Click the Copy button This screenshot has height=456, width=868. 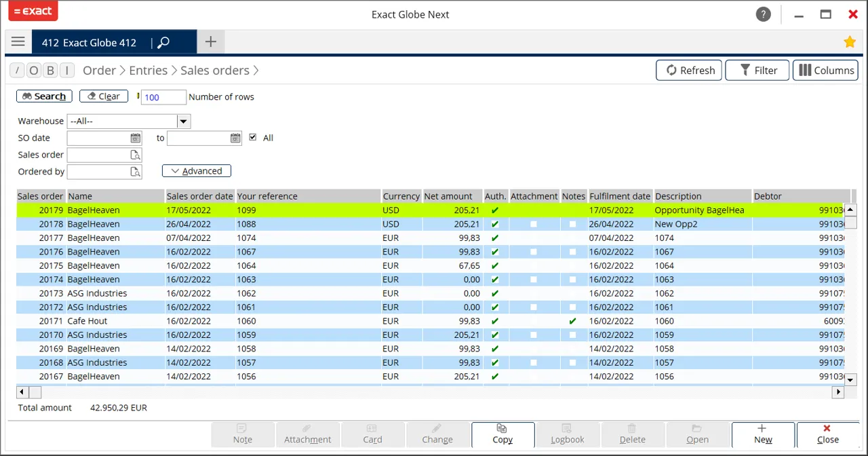tap(502, 434)
